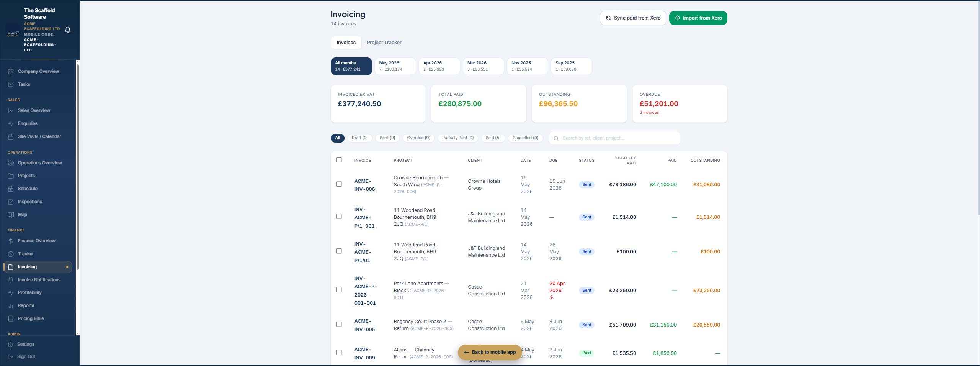Click the Profitability pulse icon

click(x=11, y=293)
